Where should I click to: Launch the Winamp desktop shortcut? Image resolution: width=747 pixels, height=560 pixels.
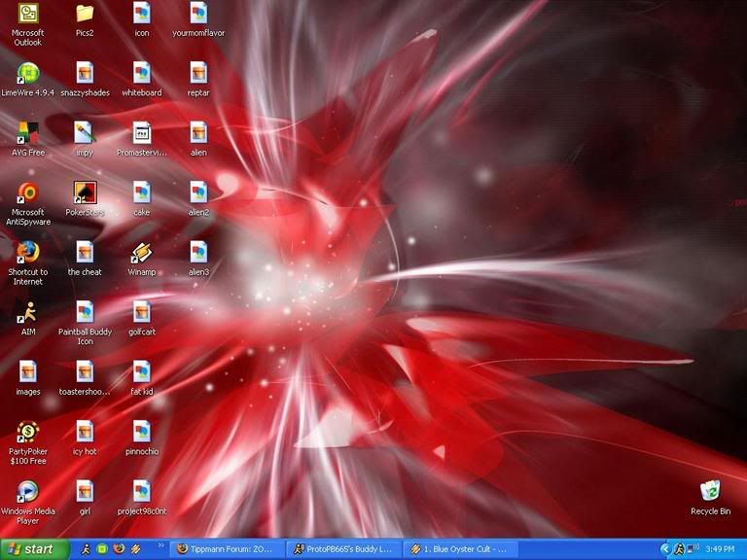141,253
